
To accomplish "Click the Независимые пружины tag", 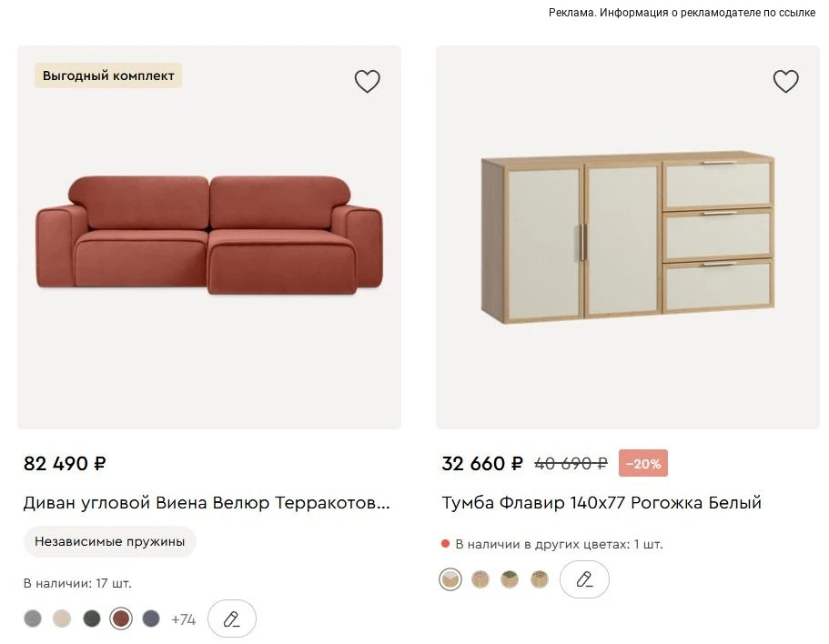I will [110, 541].
